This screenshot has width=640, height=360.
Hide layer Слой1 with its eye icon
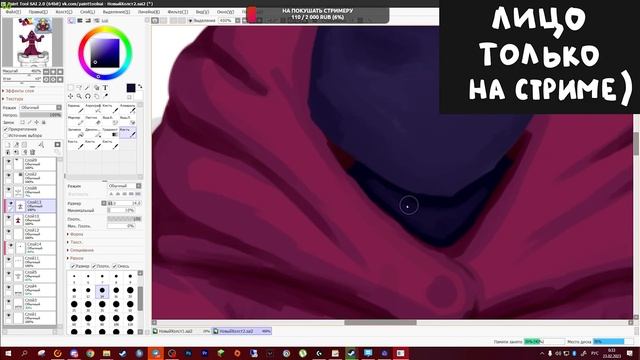(x=9, y=316)
